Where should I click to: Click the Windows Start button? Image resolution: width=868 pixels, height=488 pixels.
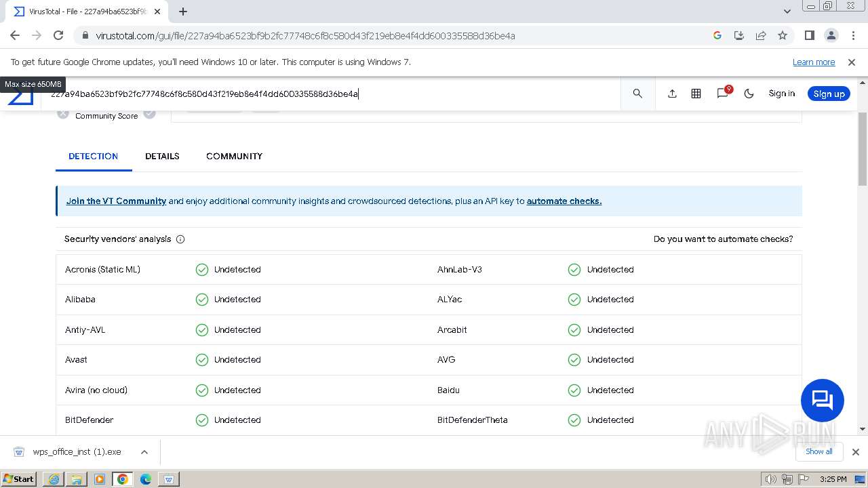(19, 479)
